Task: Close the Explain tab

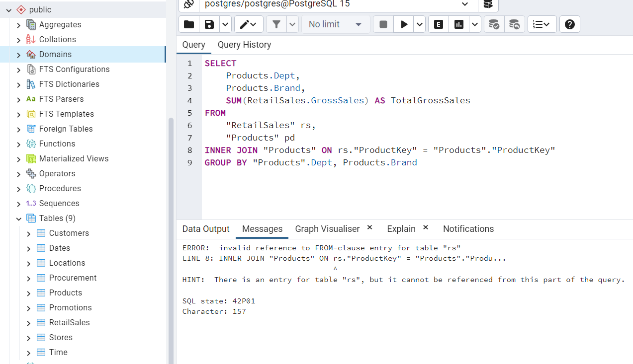Action: click(426, 227)
